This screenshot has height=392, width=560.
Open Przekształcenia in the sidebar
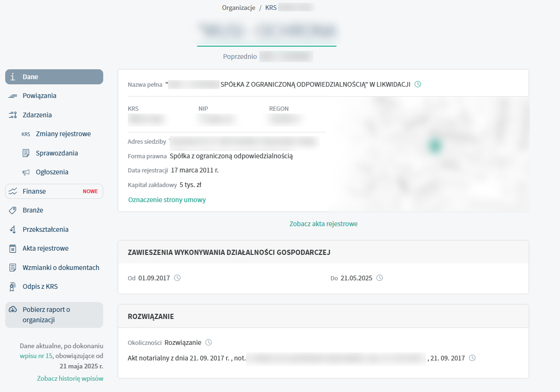coord(45,229)
